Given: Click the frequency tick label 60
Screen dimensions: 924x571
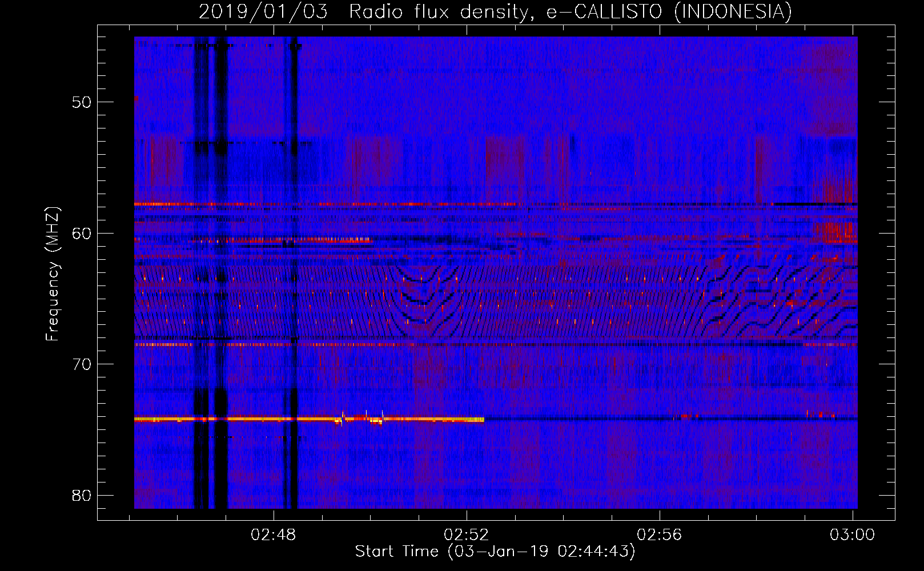Looking at the screenshot, I should [x=82, y=233].
